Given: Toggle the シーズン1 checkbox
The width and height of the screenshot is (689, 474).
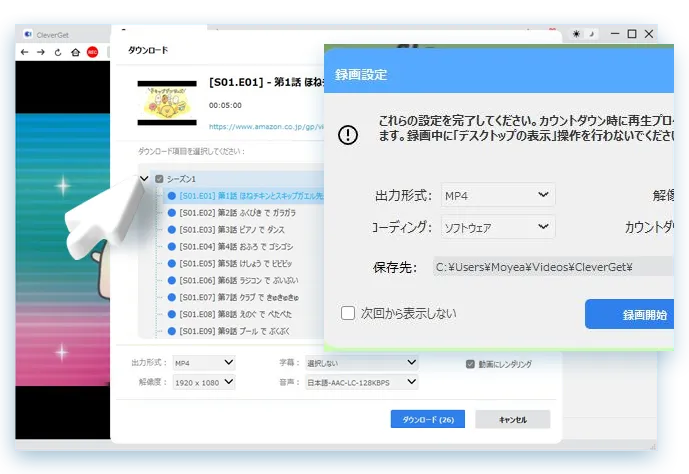Looking at the screenshot, I should click(x=159, y=179).
